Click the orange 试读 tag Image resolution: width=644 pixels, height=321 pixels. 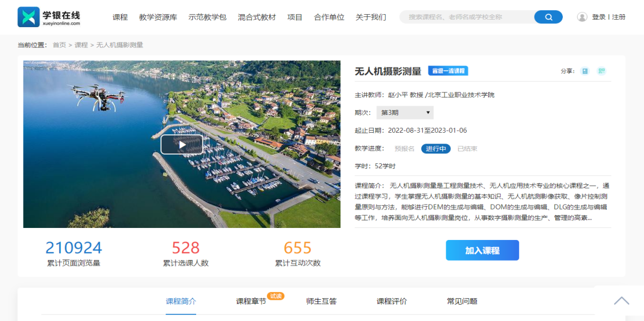click(276, 296)
